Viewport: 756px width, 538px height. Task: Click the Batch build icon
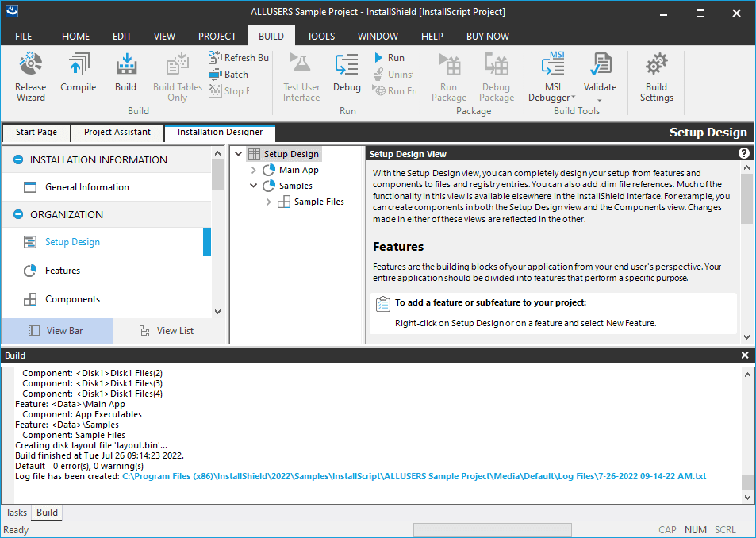tap(215, 75)
